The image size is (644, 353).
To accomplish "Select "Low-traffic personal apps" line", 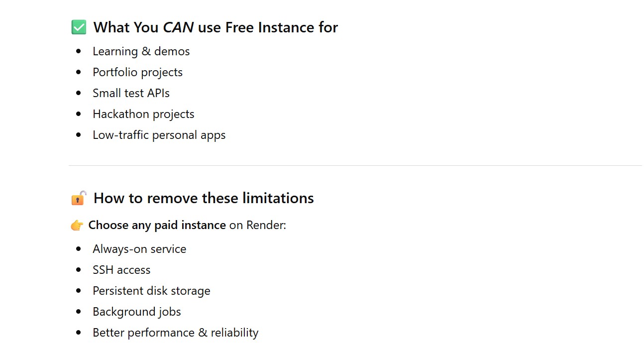I will pyautogui.click(x=159, y=135).
